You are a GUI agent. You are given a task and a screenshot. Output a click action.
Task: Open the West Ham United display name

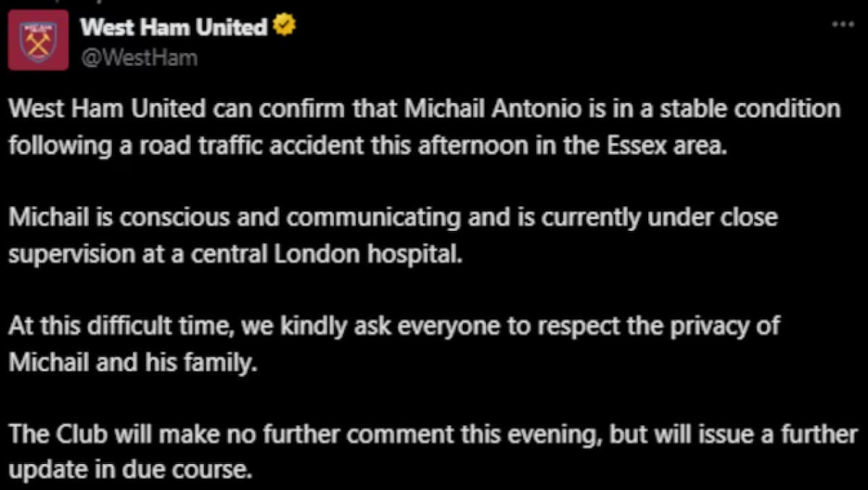click(174, 28)
